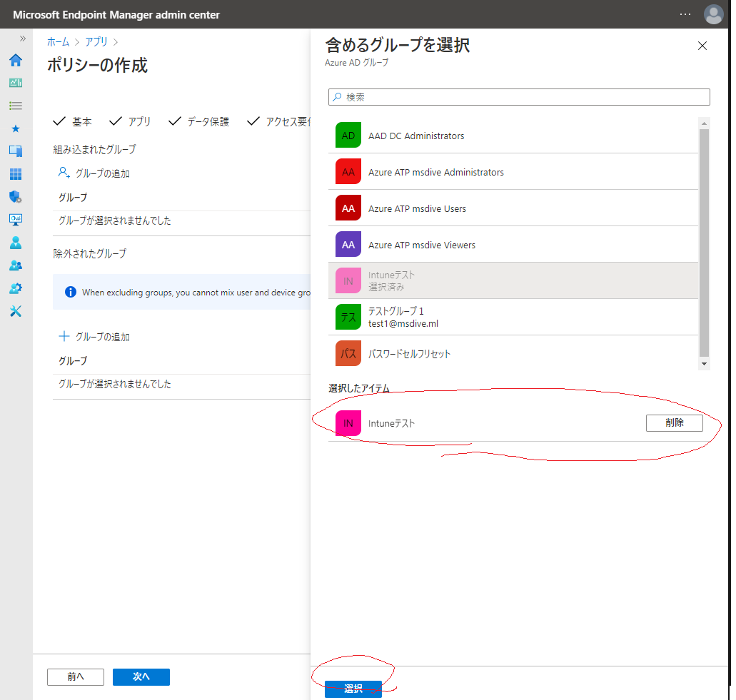Click the 削除 button for Intuneテスト
736x700 pixels.
[x=674, y=422]
